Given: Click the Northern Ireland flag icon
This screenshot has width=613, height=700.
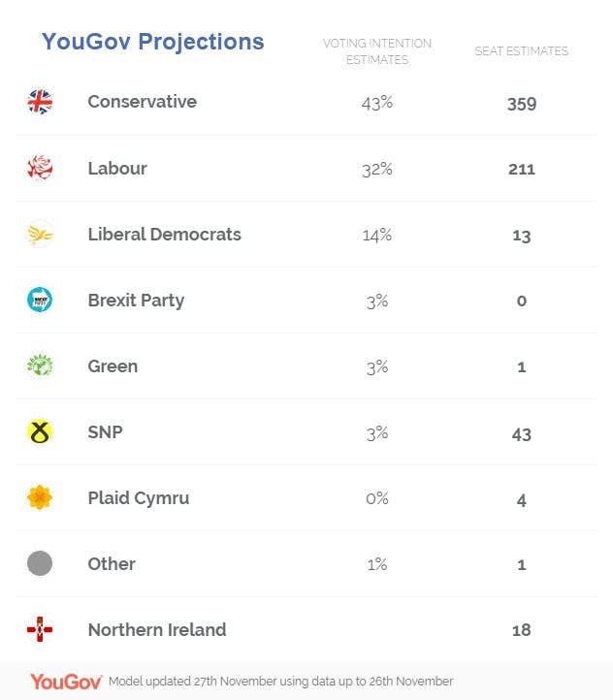Looking at the screenshot, I should point(40,629).
